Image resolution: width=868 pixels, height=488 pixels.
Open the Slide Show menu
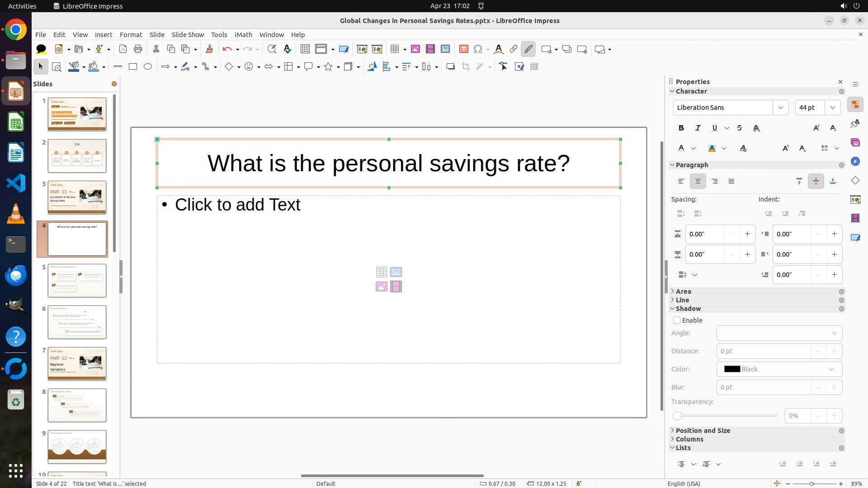tap(188, 35)
